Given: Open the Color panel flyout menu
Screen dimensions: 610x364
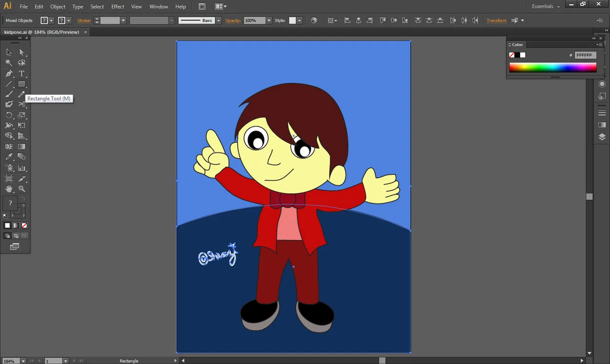Looking at the screenshot, I should click(599, 45).
